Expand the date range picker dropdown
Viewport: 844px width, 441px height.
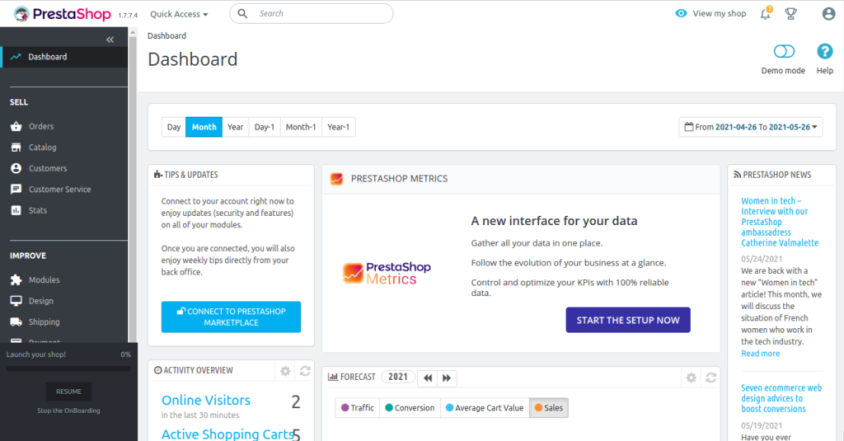(x=750, y=127)
